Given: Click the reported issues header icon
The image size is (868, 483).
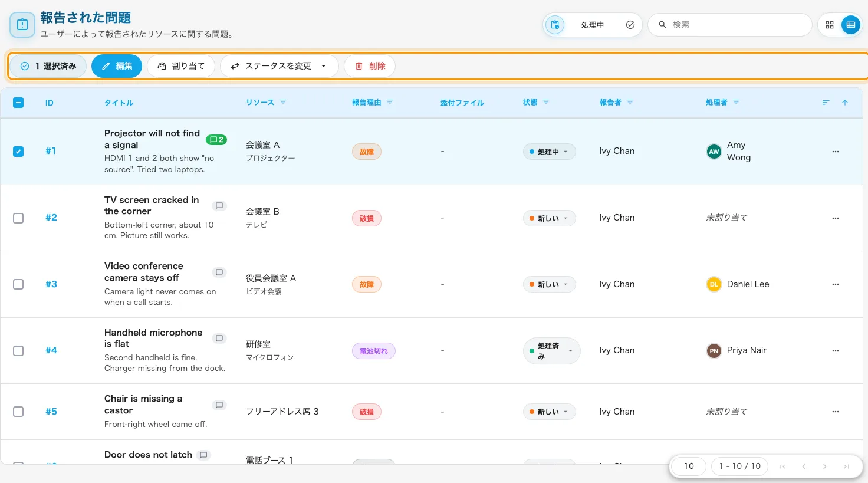Looking at the screenshot, I should pos(22,25).
